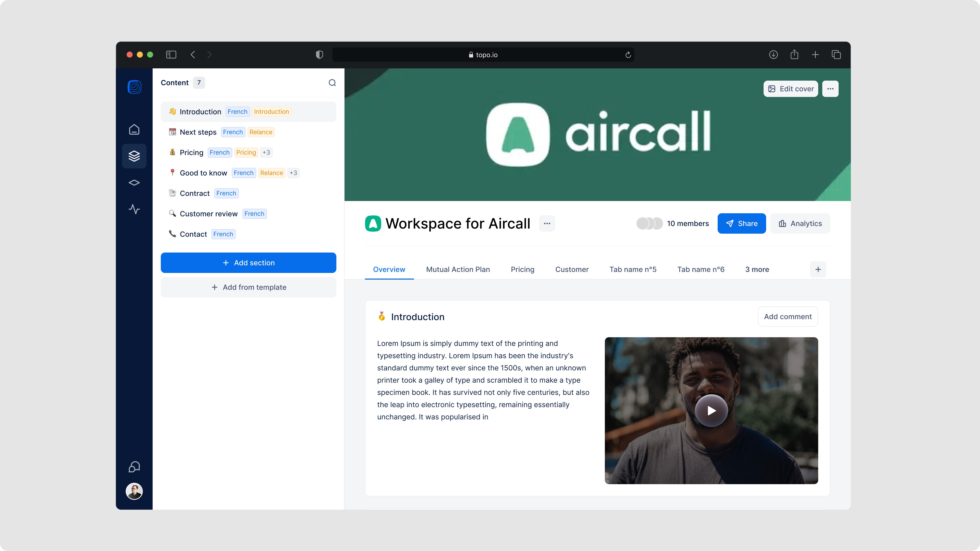The width and height of the screenshot is (980, 551).
Task: Click Add from template
Action: tap(248, 287)
